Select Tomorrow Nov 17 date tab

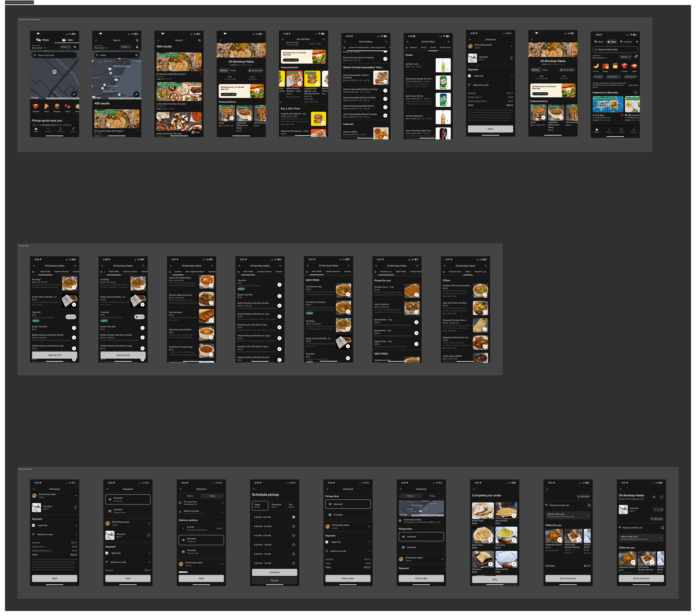(x=277, y=506)
